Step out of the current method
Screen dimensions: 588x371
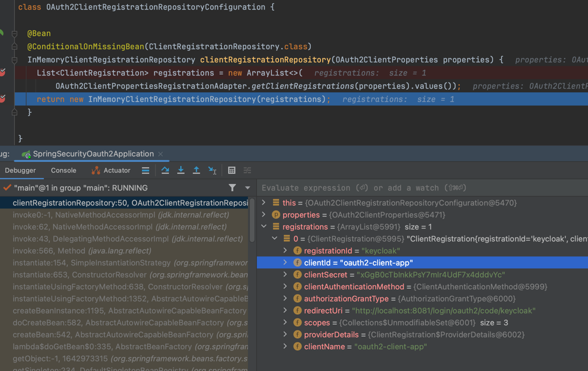(196, 171)
